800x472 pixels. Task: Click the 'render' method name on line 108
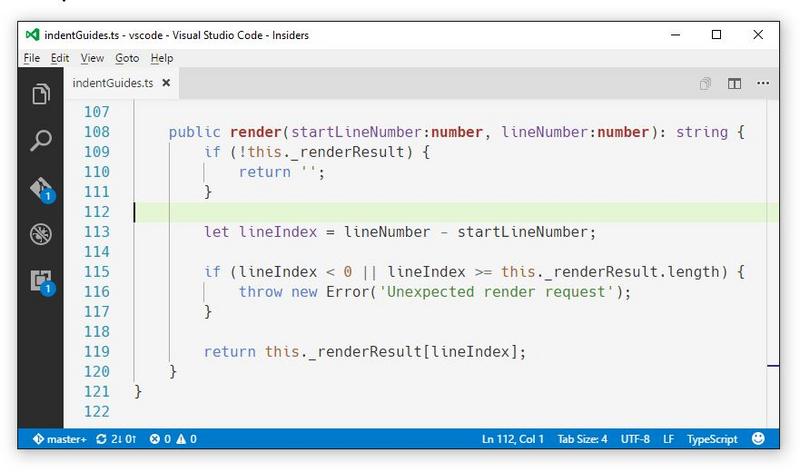point(256,132)
